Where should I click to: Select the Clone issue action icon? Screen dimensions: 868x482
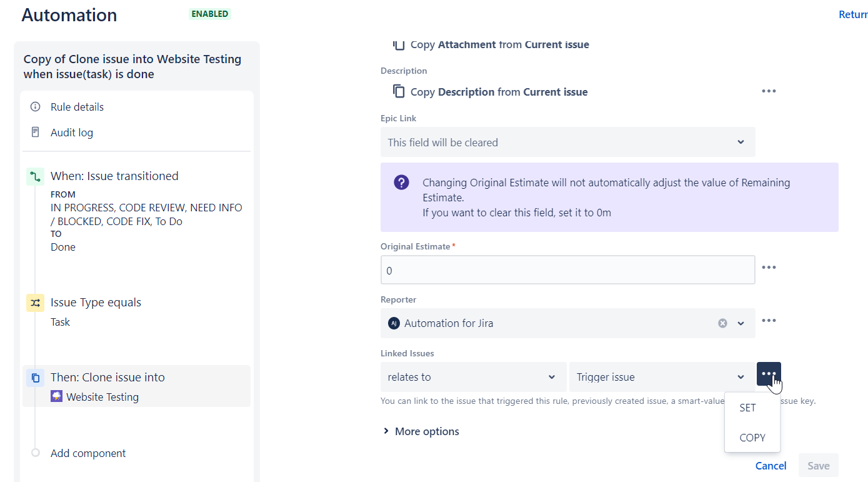coord(35,378)
